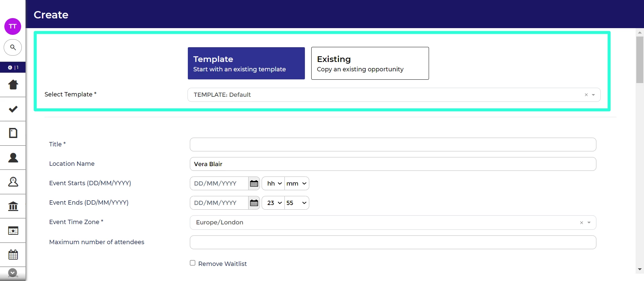Open the calendar grid icon in sidebar
This screenshot has height=281, width=644.
[x=13, y=255]
